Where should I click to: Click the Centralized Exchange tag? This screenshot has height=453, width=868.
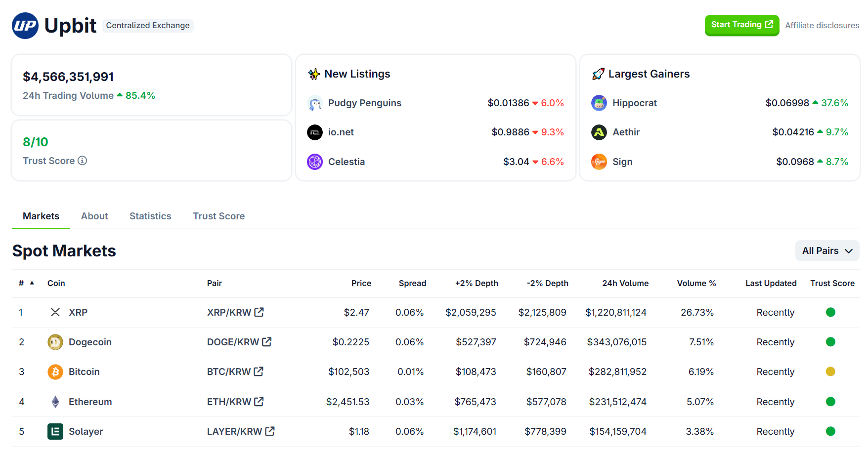[x=148, y=26]
